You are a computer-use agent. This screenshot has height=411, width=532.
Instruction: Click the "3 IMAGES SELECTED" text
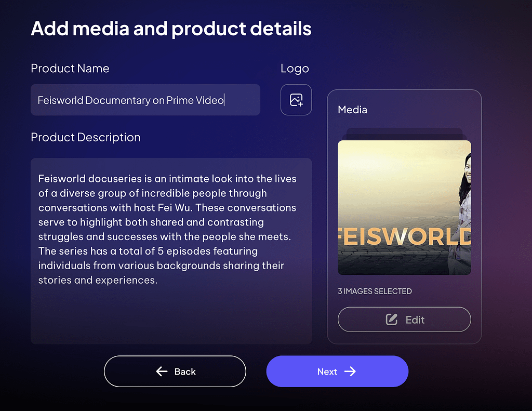pyautogui.click(x=375, y=291)
